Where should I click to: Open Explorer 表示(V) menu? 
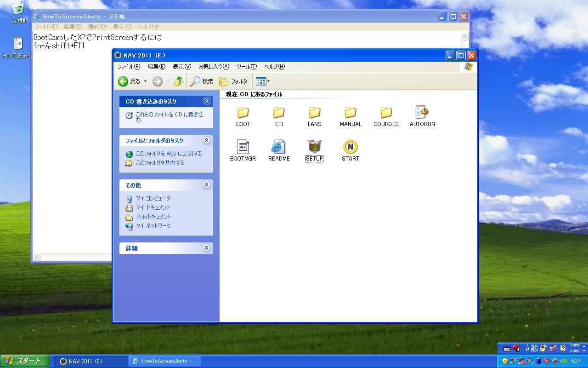182,67
